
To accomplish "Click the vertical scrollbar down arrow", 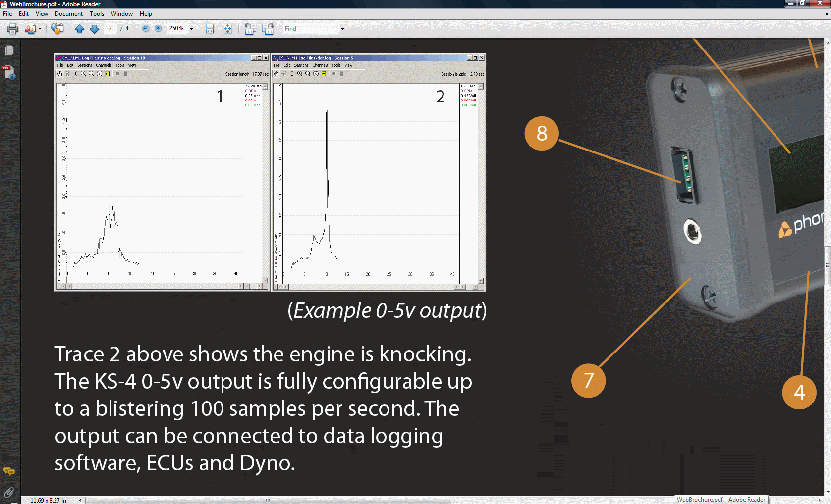I will click(x=827, y=493).
